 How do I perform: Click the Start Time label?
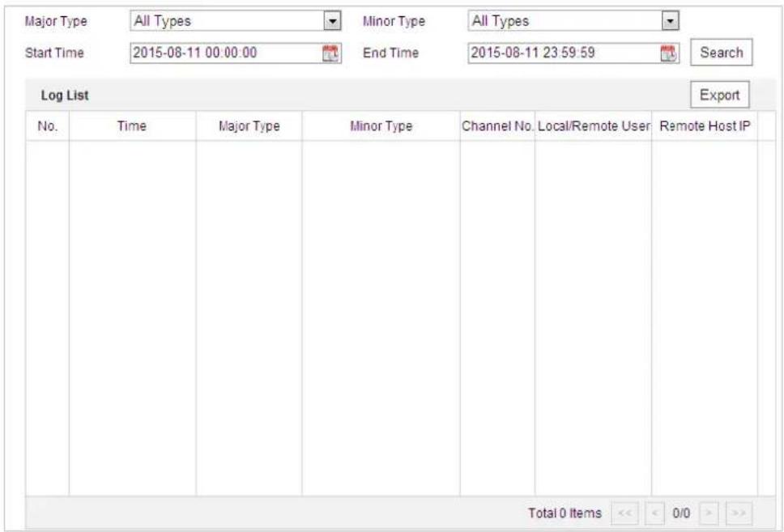(x=54, y=53)
